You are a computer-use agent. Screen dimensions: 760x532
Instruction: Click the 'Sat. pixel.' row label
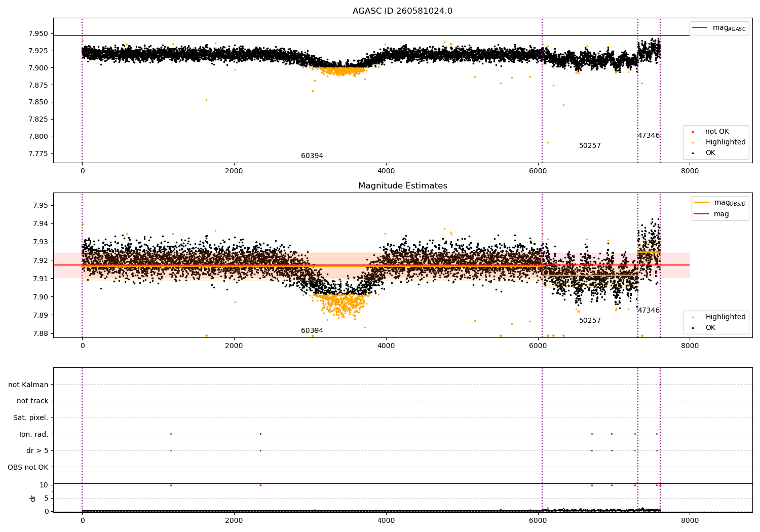pos(31,418)
